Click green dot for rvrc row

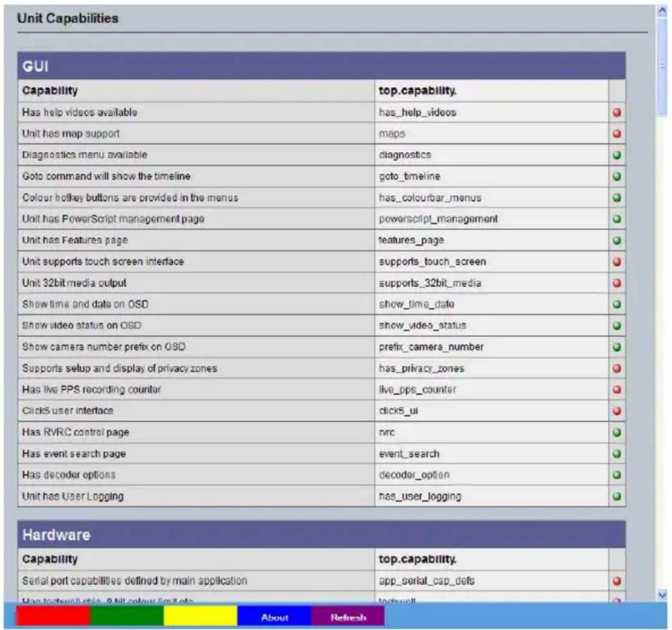coord(617,432)
